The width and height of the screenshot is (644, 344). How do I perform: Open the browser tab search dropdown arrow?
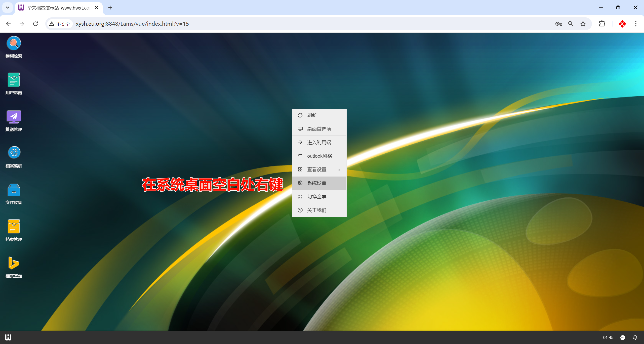8,8
